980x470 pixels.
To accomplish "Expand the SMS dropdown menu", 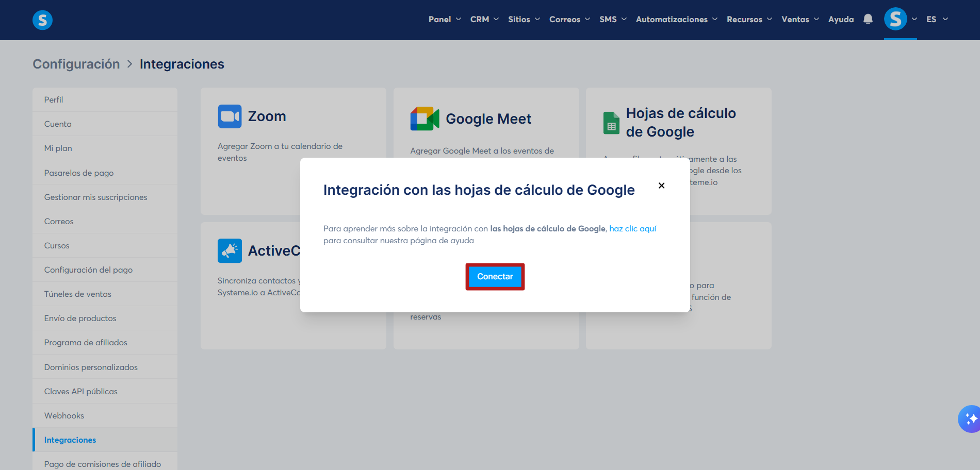I will [x=613, y=19].
